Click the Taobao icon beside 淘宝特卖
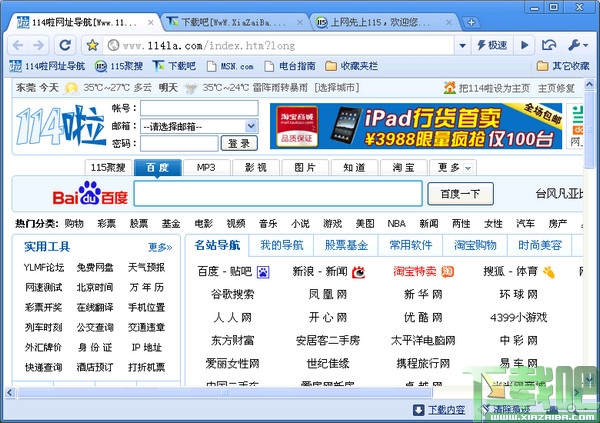Viewport: 600px width, 423px height. 447,272
